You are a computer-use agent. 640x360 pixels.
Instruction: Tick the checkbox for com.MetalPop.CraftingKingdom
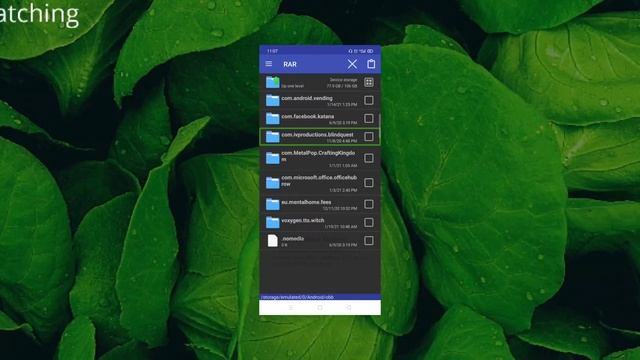[x=369, y=158]
